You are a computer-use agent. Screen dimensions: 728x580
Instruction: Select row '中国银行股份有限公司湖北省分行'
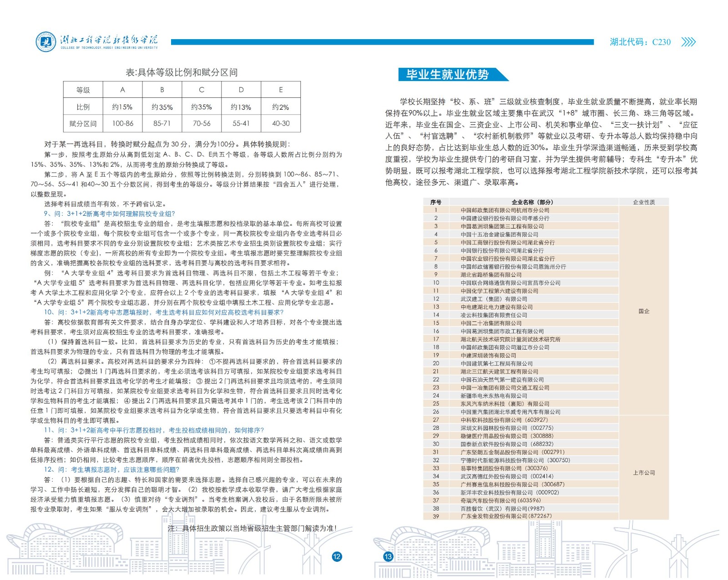pyautogui.click(x=521, y=250)
